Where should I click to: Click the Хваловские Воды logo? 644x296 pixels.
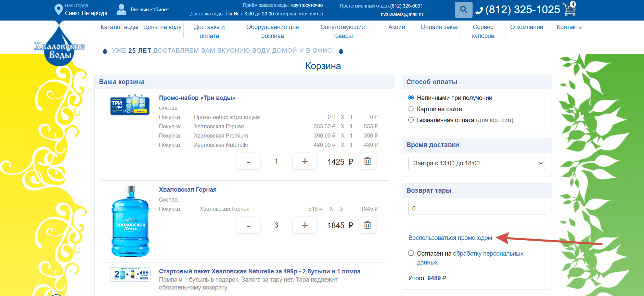[60, 44]
